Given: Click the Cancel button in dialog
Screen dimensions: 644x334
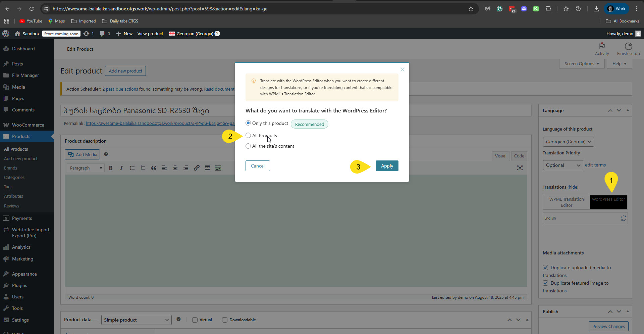Looking at the screenshot, I should (258, 166).
